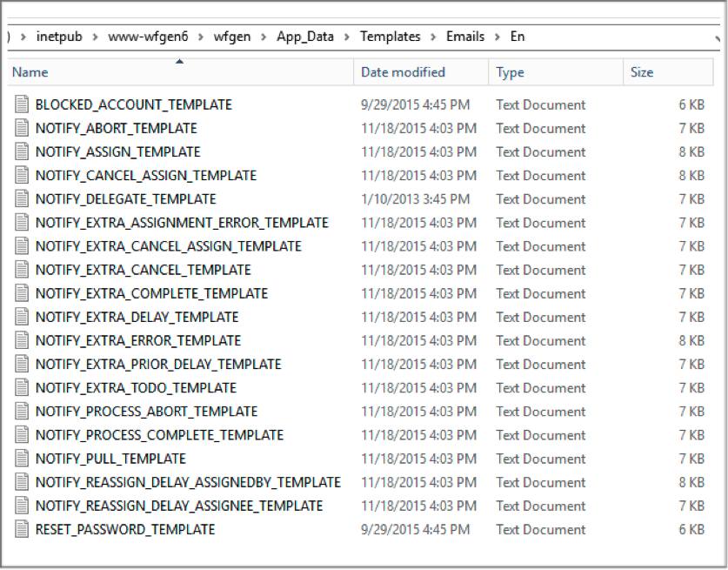
Task: Sort files by the Name column header
Action: [x=30, y=72]
